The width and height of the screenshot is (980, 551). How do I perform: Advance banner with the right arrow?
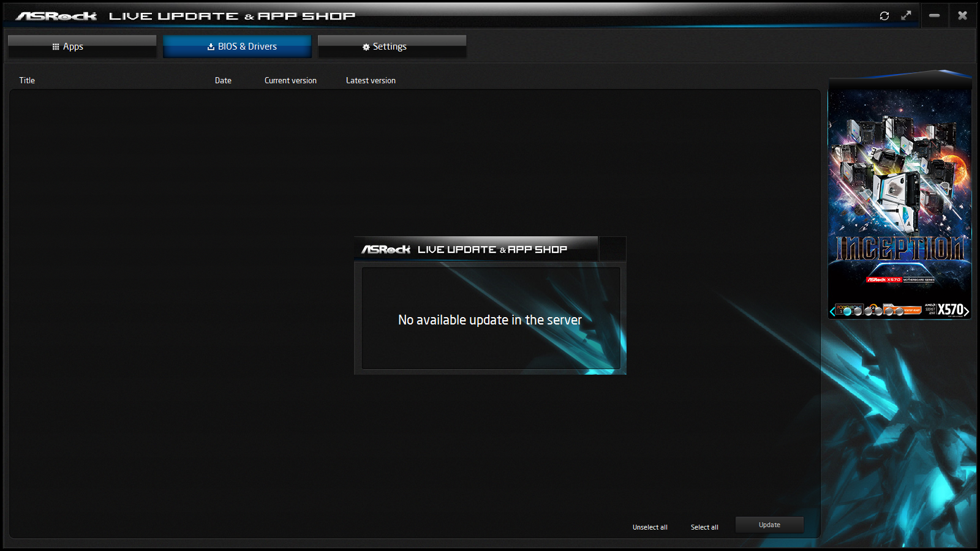click(x=966, y=312)
